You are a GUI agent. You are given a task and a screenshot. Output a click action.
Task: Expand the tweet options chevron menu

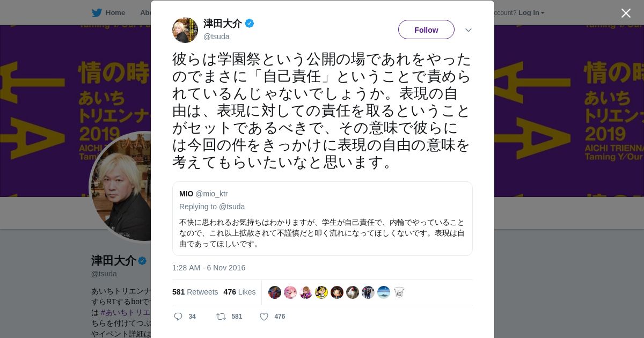(x=469, y=30)
